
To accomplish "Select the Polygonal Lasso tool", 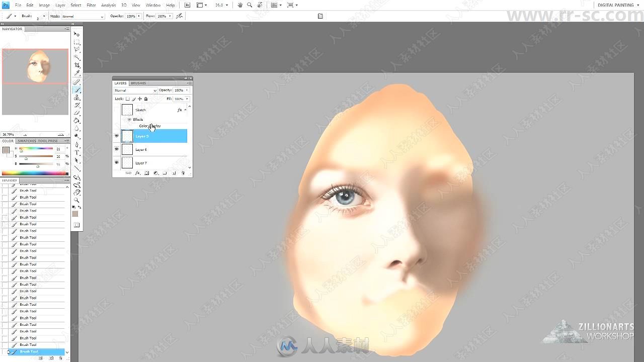I will pos(77,49).
